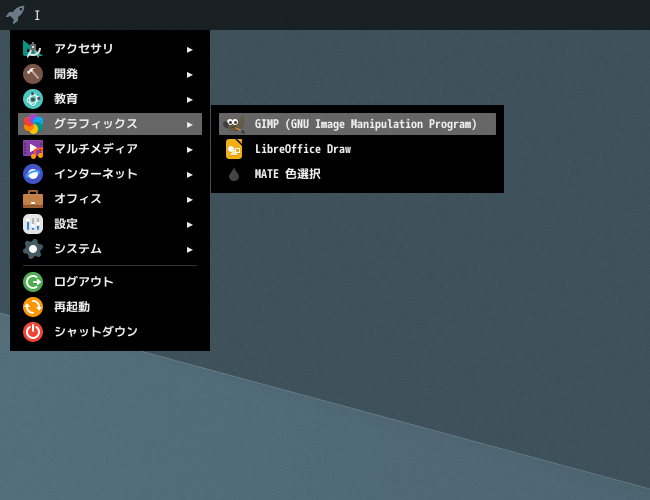This screenshot has height=500, width=650.
Task: Launch GIMP (GNU Image Manipulation Program)
Action: (x=357, y=124)
